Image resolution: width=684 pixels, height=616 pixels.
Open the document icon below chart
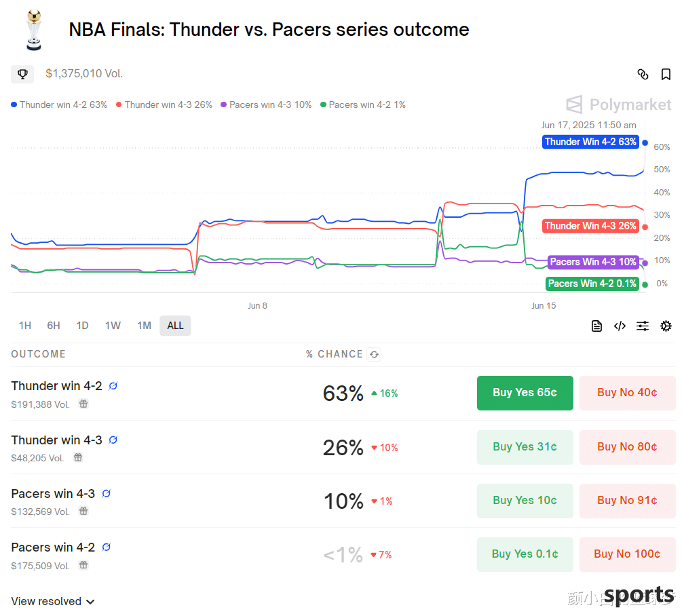596,326
